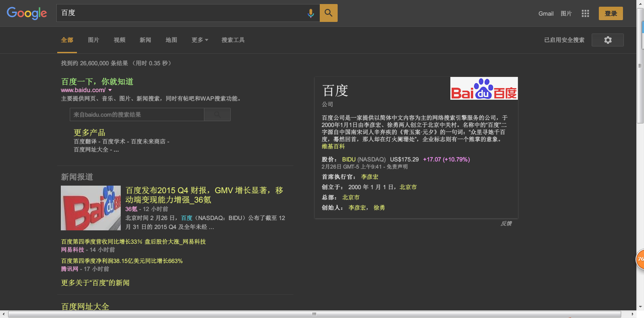Switch to the 新闻 tab

pos(145,40)
